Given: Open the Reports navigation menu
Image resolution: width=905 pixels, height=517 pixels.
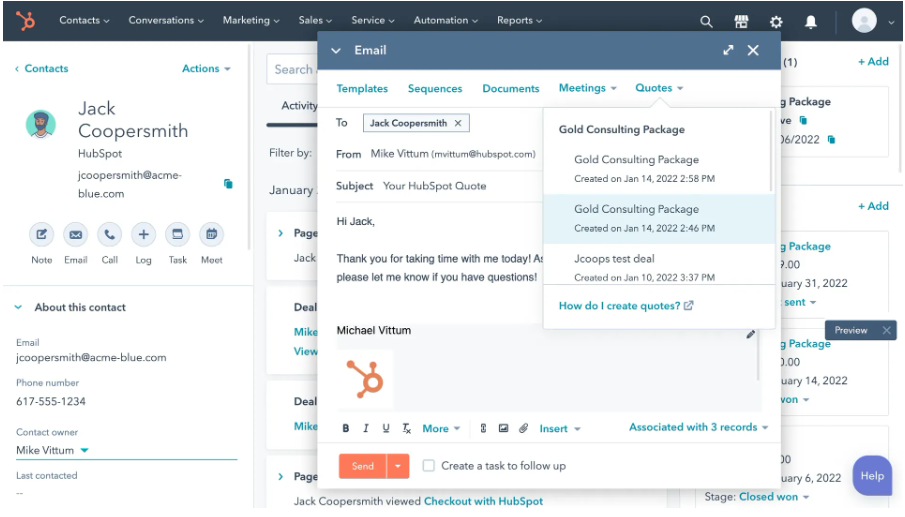Looking at the screenshot, I should [519, 20].
